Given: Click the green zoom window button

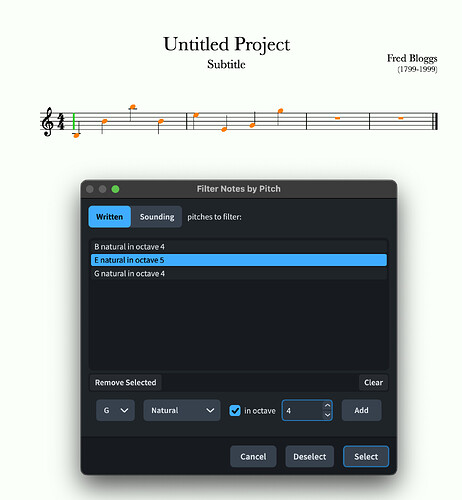Looking at the screenshot, I should point(115,189).
